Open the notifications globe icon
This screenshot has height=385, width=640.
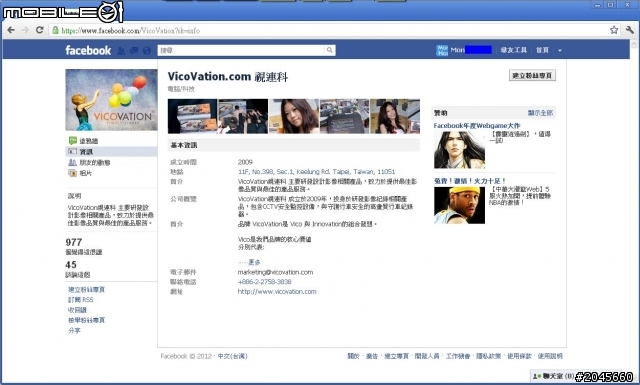coord(147,51)
